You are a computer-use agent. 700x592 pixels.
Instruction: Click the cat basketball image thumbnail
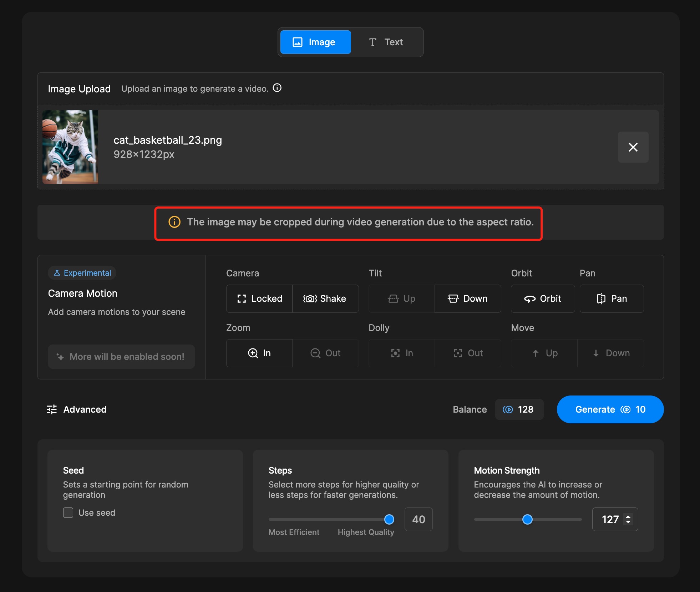tap(70, 147)
